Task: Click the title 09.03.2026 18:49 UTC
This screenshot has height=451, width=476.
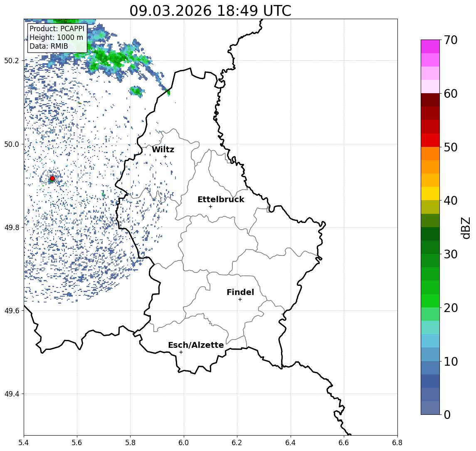Action: [210, 11]
